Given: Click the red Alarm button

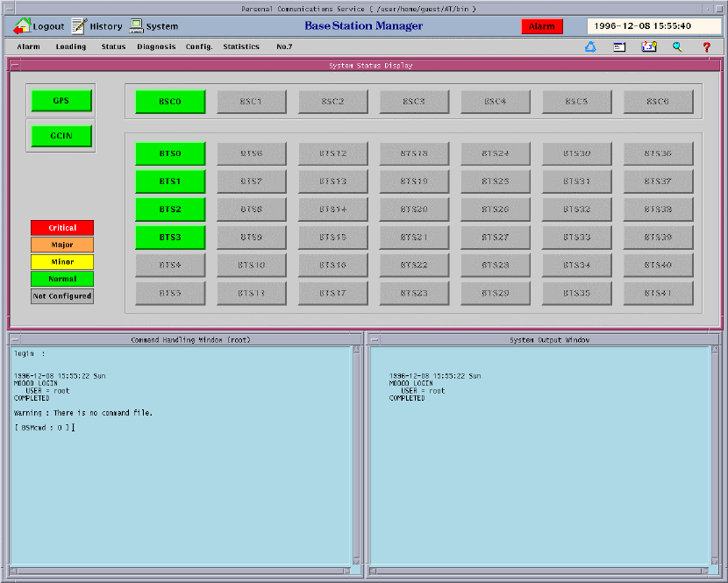Looking at the screenshot, I should pyautogui.click(x=542, y=26).
